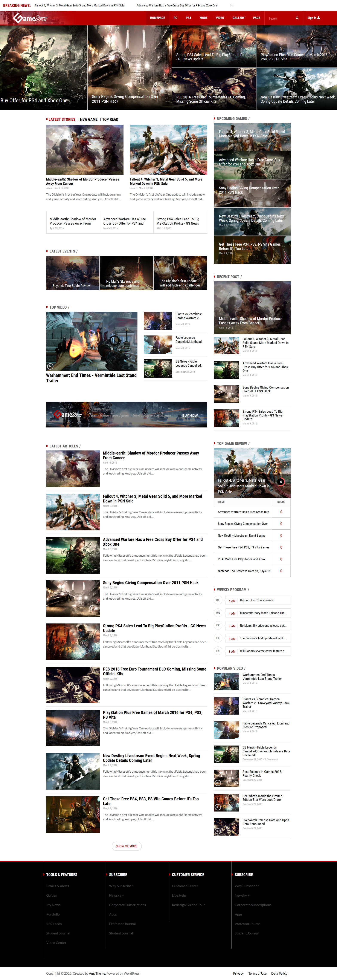
Task: Click the score circle on the top game review image
Action: click(281, 482)
